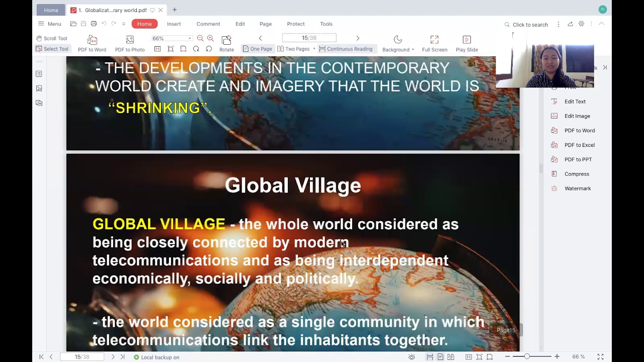Switch to the Page ribbon tab
This screenshot has width=644, height=362.
coord(266,24)
